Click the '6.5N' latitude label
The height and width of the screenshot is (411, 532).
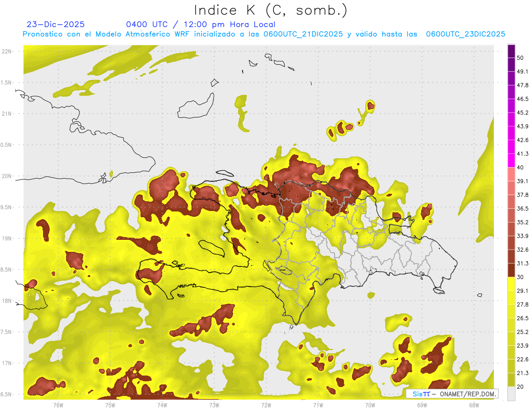click(7, 394)
